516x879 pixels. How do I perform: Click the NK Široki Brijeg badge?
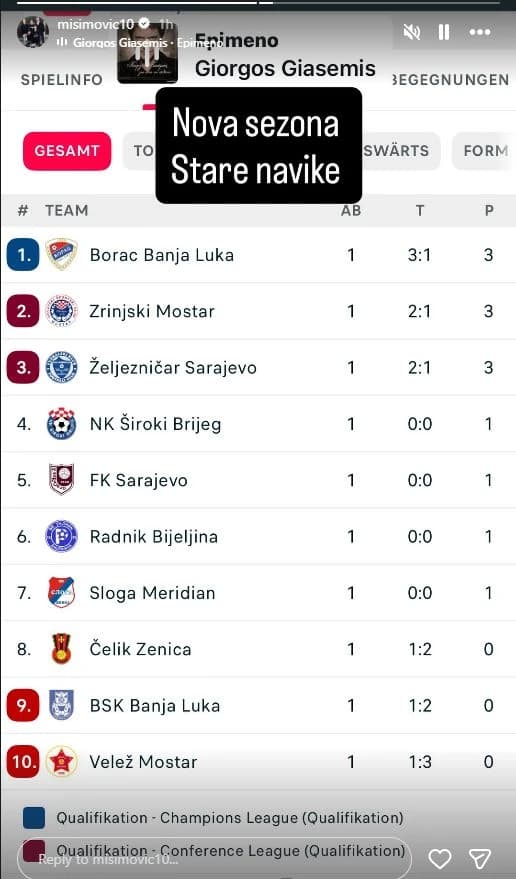tap(62, 423)
